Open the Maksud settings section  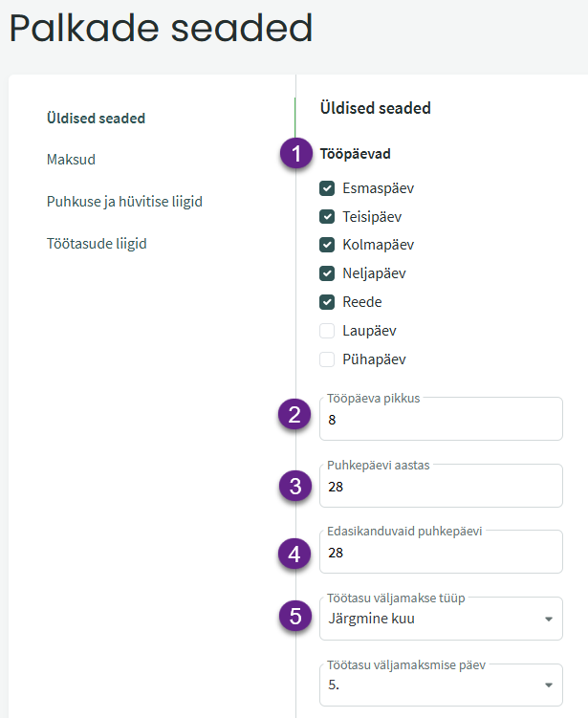tap(71, 159)
